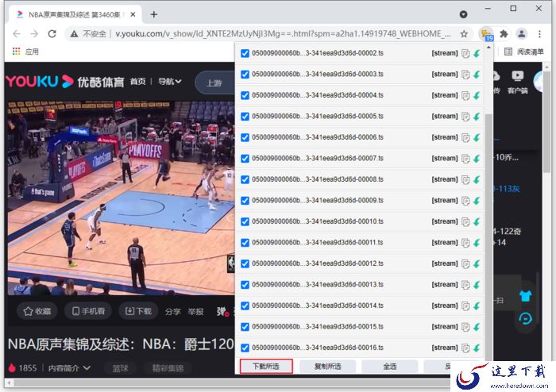This screenshot has height=392, width=556.
Task: Uncheck the 00015.ts stream checkbox
Action: pos(245,327)
